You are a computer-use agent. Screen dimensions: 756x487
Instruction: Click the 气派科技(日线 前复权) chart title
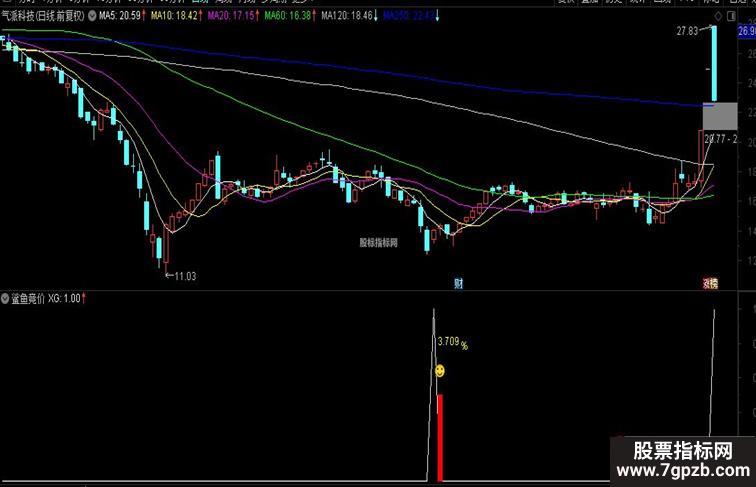(x=43, y=16)
